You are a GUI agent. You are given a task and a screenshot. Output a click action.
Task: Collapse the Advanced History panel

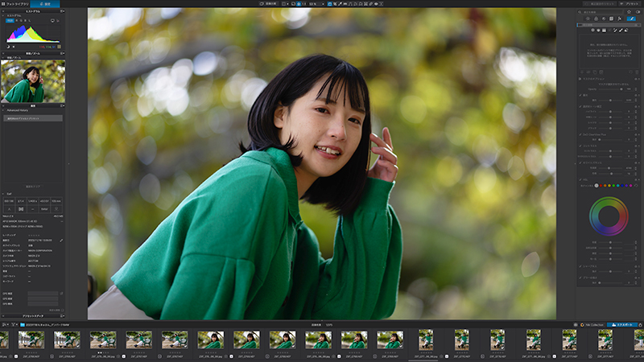click(3, 110)
